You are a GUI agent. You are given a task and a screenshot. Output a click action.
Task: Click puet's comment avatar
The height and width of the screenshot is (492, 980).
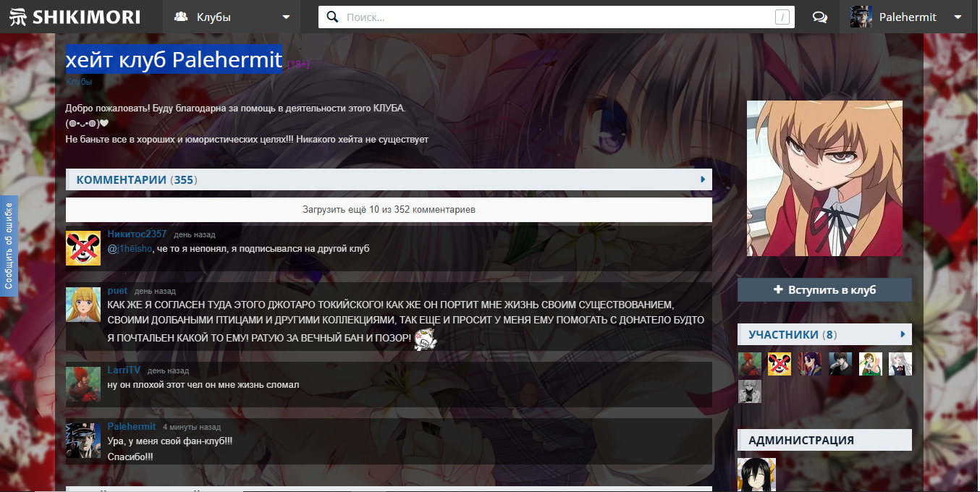(83, 304)
